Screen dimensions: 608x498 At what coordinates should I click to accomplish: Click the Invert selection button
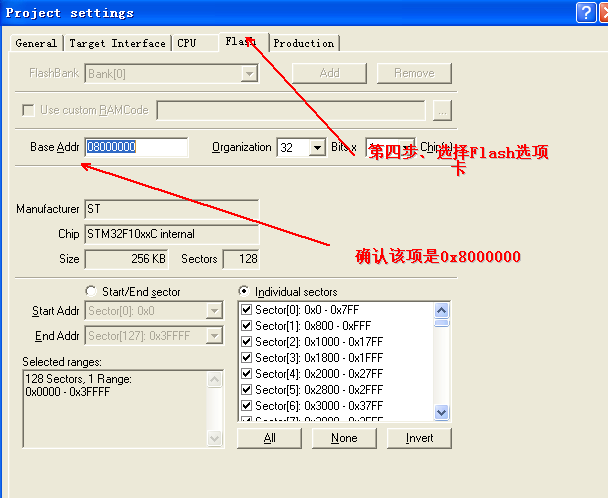pyautogui.click(x=419, y=438)
